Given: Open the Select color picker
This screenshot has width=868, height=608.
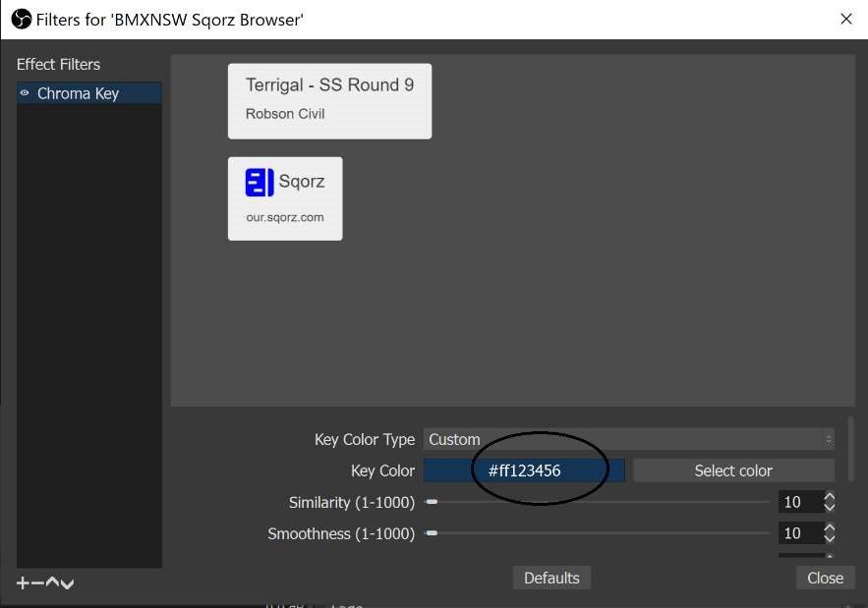Looking at the screenshot, I should tap(733, 470).
